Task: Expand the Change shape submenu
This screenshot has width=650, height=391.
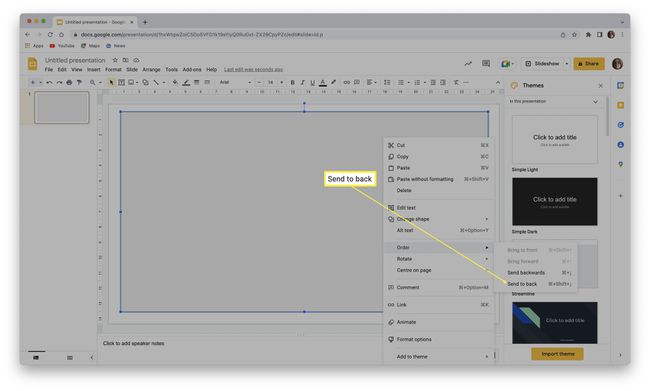Action: pyautogui.click(x=439, y=219)
